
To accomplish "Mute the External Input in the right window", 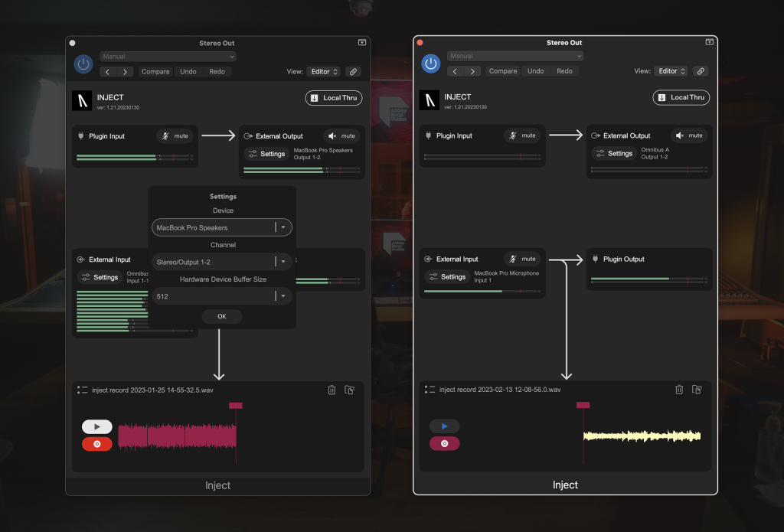I will pyautogui.click(x=522, y=259).
